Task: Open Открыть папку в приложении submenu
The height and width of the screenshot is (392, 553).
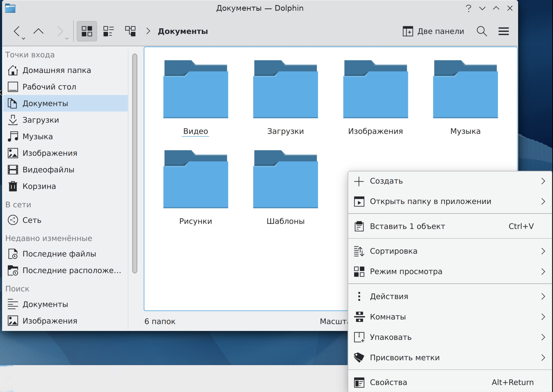Action: (x=450, y=201)
